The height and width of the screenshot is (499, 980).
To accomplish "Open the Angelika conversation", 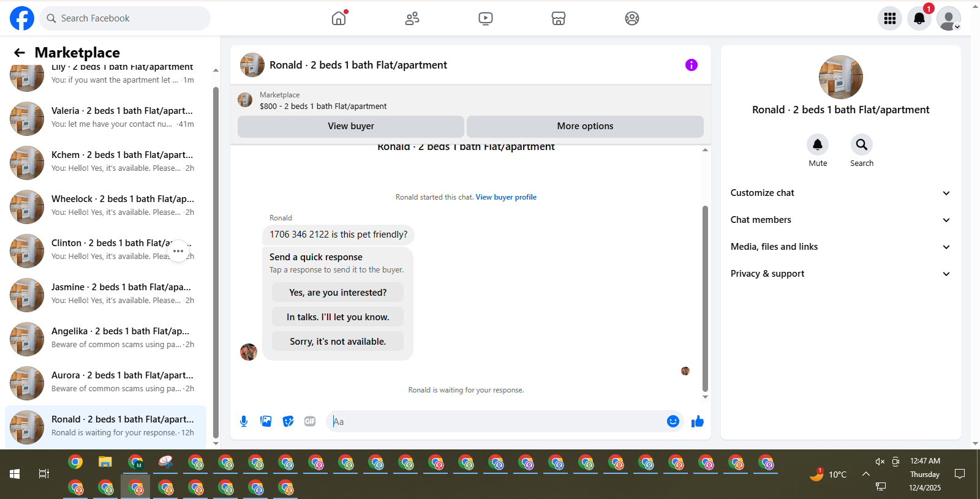I will coord(105,339).
